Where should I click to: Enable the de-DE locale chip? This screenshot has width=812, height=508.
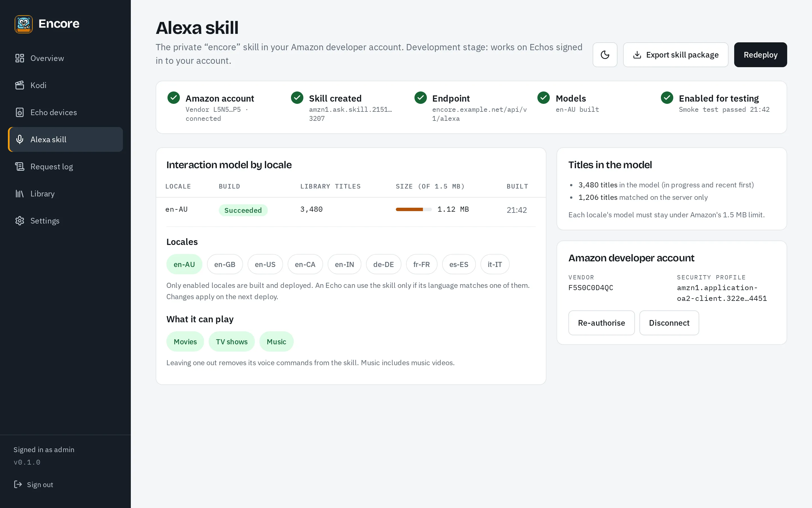(383, 264)
